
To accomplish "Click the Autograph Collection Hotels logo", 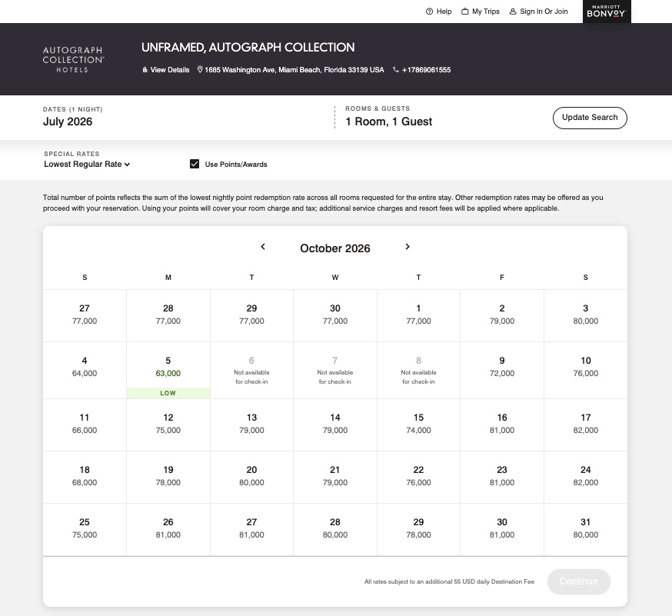I will [73, 59].
